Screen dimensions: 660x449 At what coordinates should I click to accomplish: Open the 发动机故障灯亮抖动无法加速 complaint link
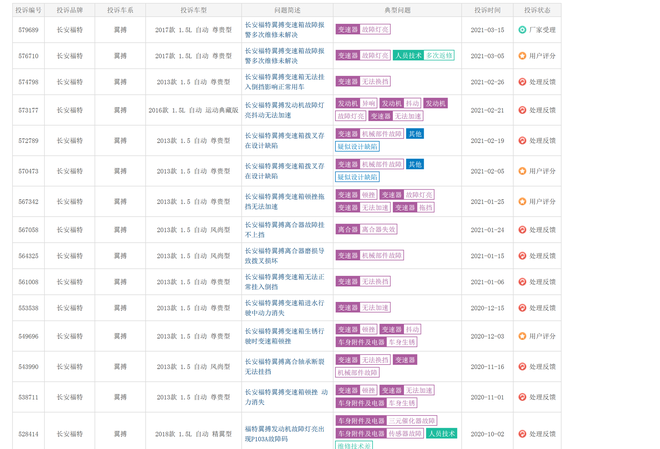pyautogui.click(x=284, y=110)
